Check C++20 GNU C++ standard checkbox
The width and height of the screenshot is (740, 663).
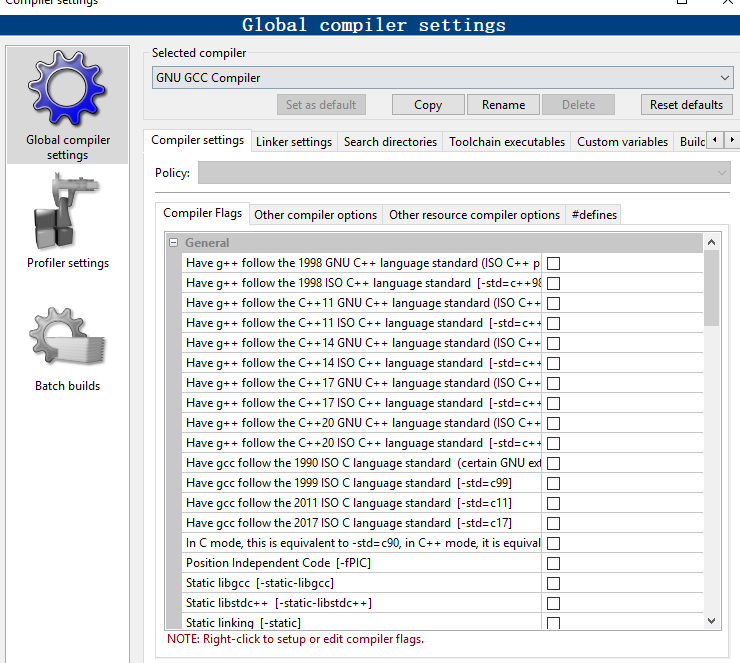point(553,423)
